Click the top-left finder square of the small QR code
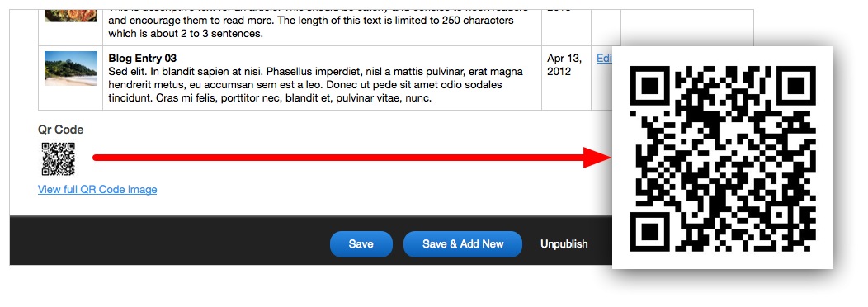868x307 pixels. (46, 147)
